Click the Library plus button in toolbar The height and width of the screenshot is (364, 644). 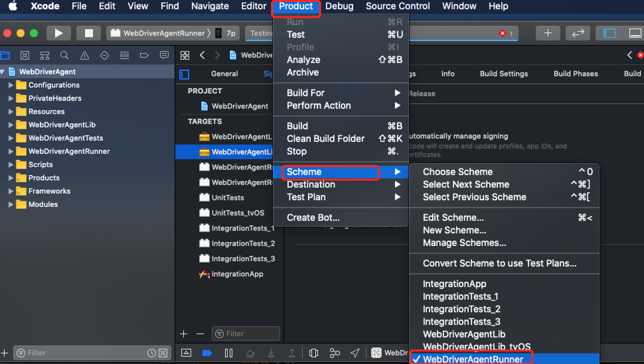[548, 33]
